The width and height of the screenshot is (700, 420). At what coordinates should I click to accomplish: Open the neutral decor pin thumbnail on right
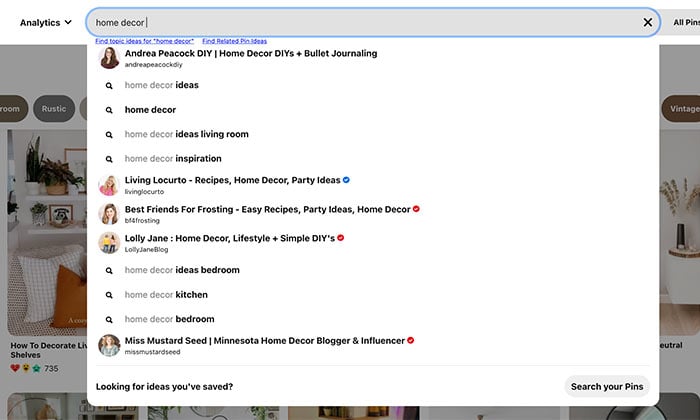pos(679,233)
